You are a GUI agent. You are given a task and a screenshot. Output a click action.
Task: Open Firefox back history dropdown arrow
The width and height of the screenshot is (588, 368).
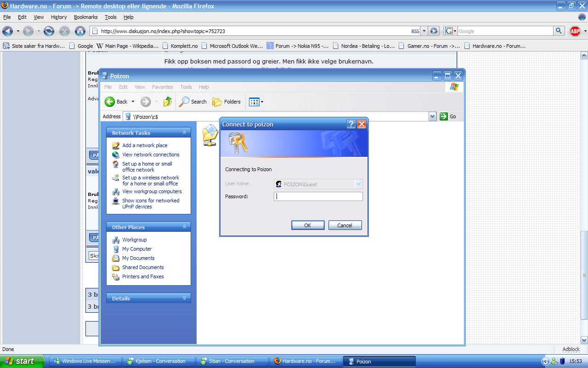click(x=18, y=31)
